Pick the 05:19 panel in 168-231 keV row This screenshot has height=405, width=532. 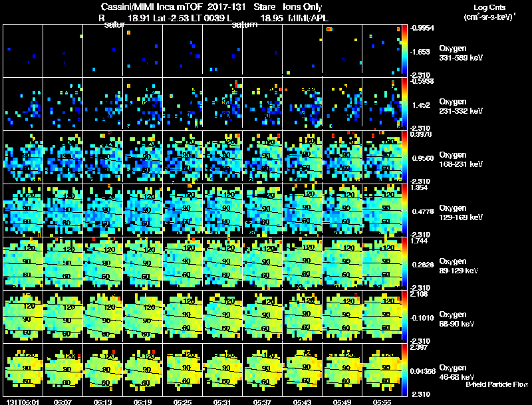(143, 157)
